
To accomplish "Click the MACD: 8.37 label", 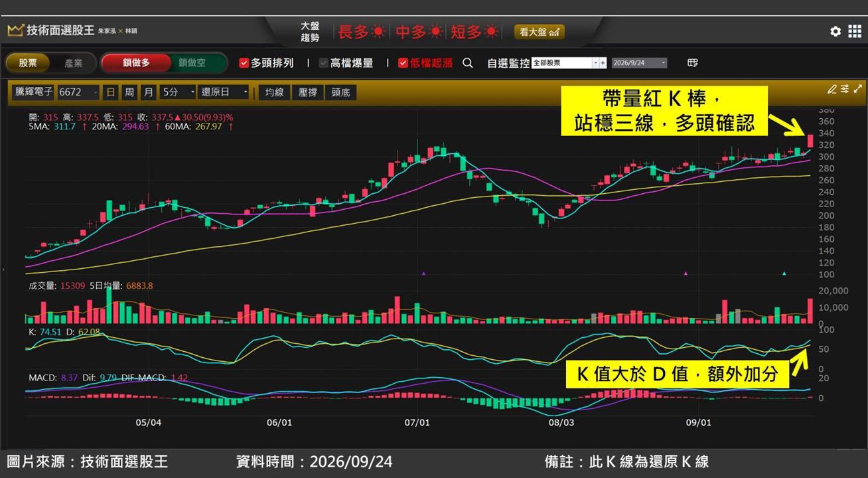I will [53, 378].
